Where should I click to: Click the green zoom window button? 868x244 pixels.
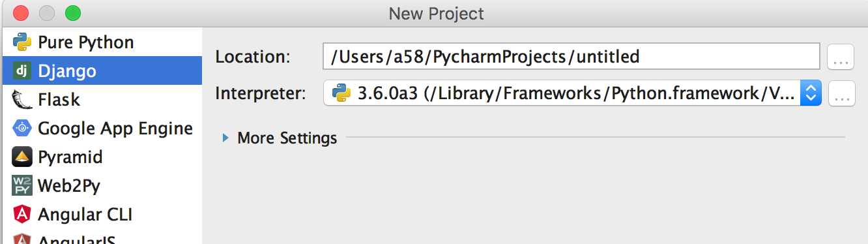73,12
